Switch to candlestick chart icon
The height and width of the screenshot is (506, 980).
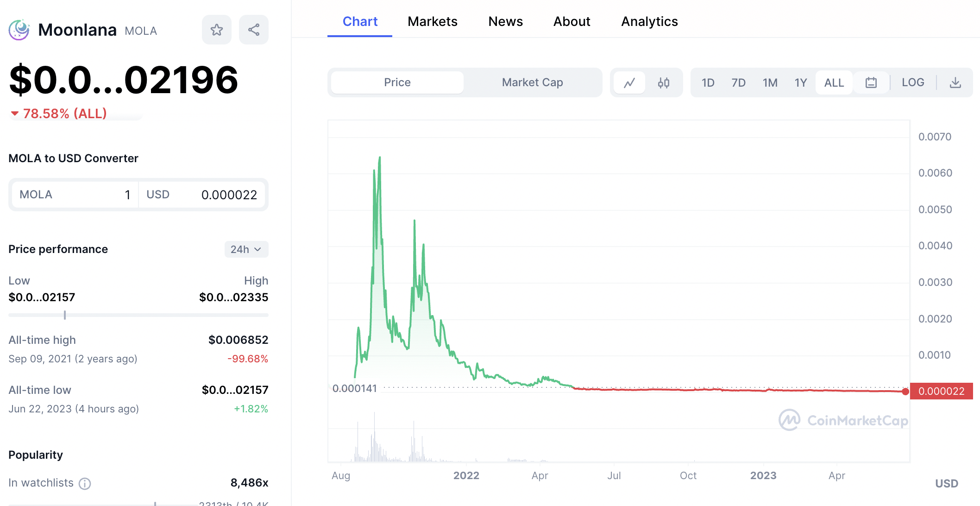(x=663, y=82)
